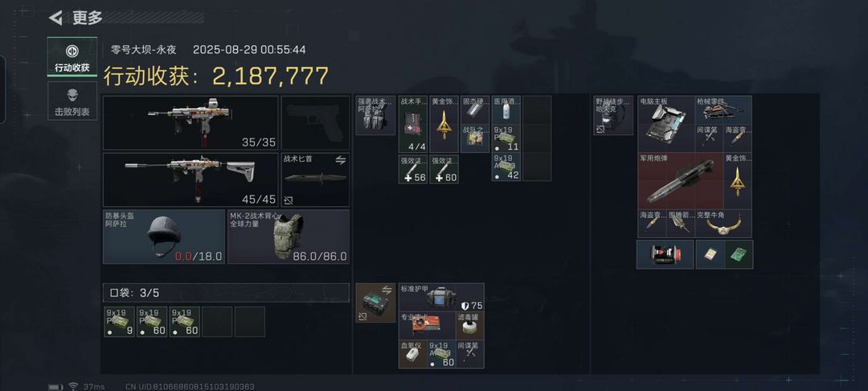This screenshot has height=391, width=868.
Task: Click the 口袋: 3/5 pocket header bar
Action: [x=227, y=292]
